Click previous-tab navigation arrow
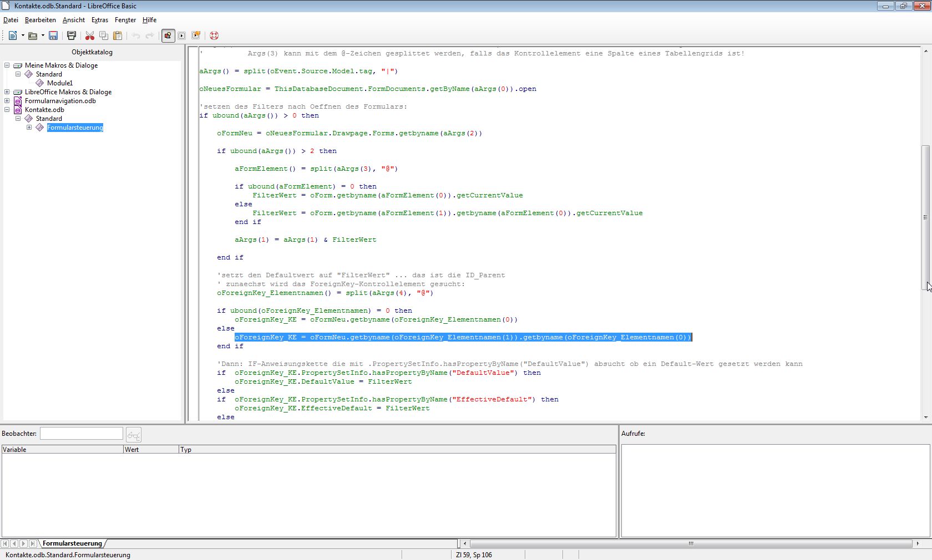932x560 pixels. click(x=14, y=544)
